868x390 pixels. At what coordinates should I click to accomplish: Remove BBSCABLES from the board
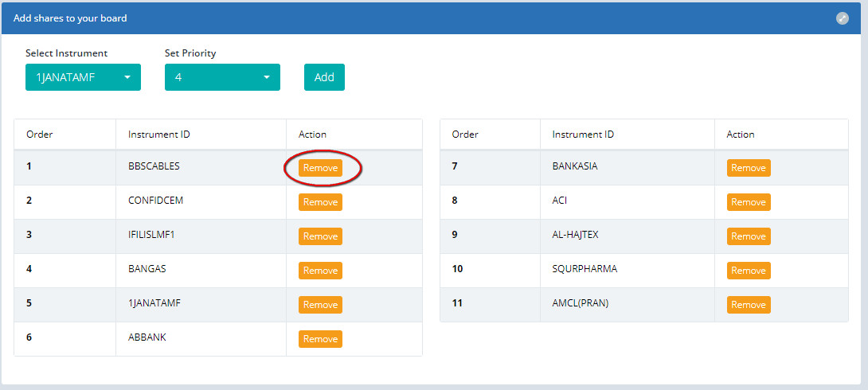[320, 168]
